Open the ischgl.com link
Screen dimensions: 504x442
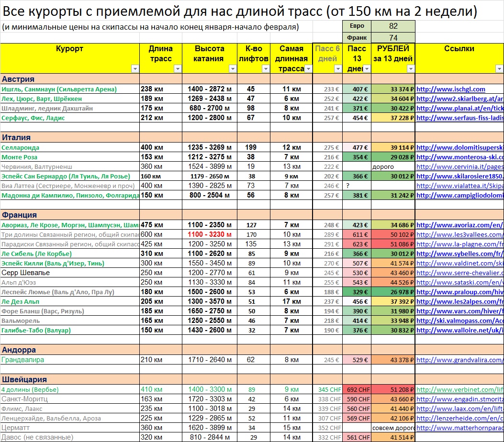[x=451, y=89]
